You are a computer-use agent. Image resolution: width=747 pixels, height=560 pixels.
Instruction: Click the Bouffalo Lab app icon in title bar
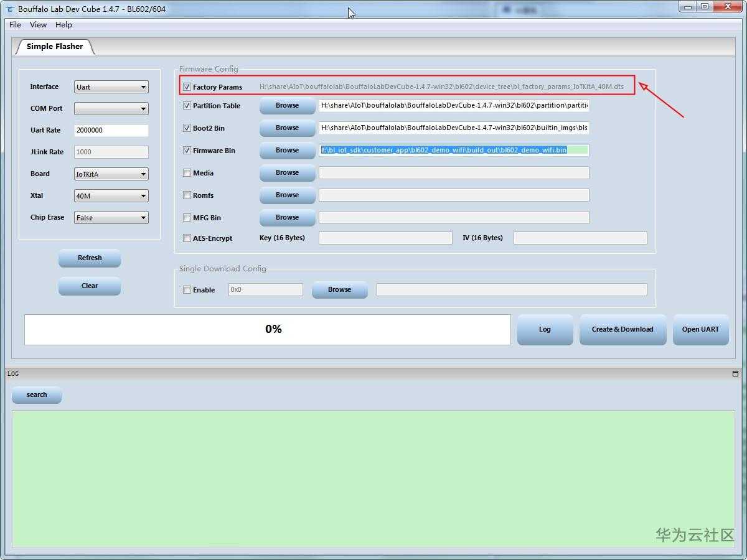tap(9, 9)
